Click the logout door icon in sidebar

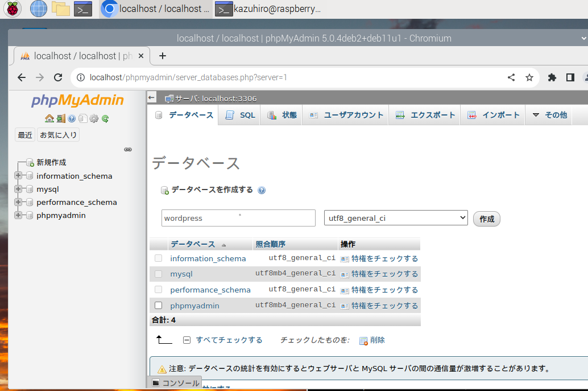(x=60, y=119)
